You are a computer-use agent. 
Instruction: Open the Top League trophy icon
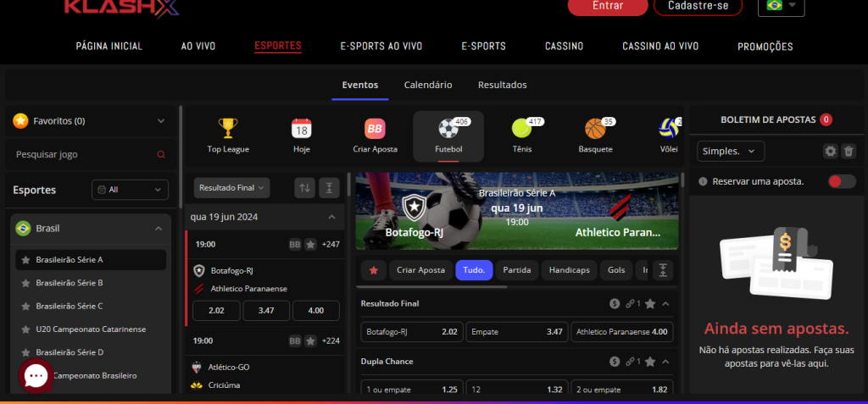tap(227, 129)
